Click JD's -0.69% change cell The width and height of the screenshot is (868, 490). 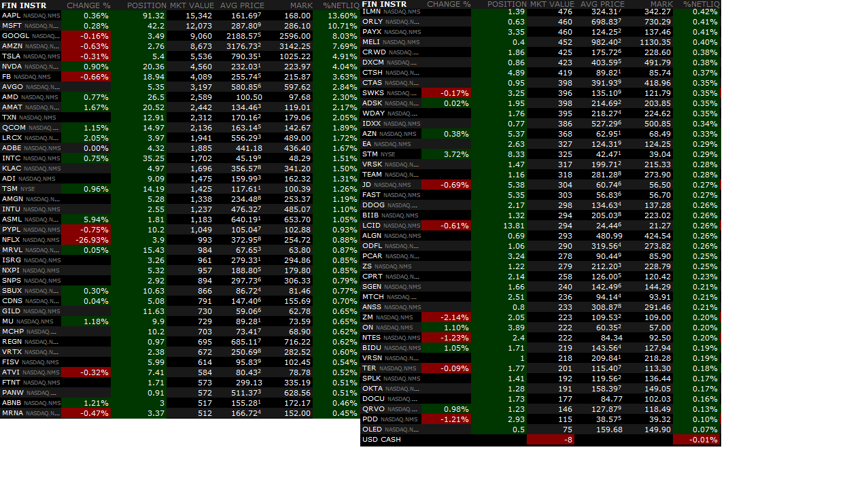pyautogui.click(x=446, y=184)
